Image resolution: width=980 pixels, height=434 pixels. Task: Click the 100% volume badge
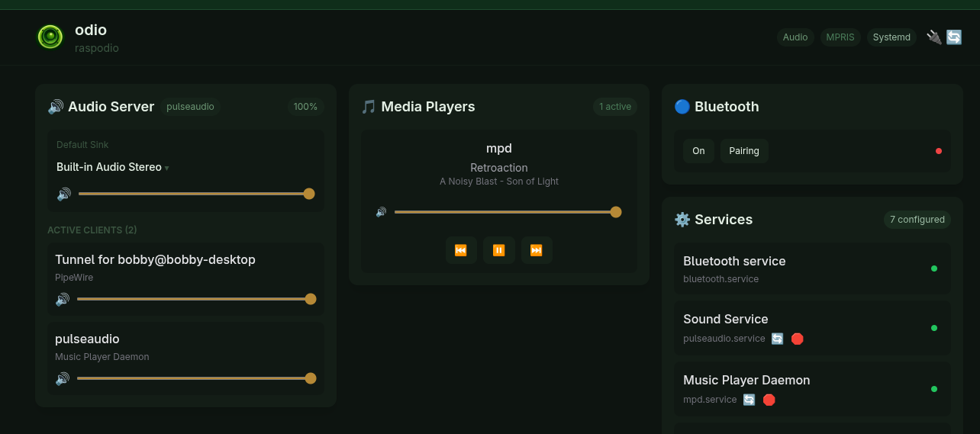click(305, 107)
